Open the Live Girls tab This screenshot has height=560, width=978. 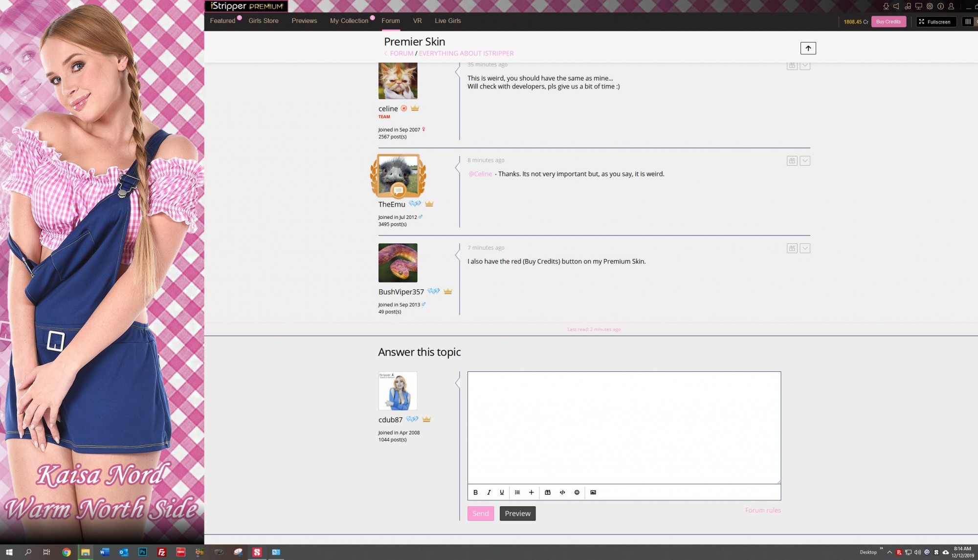(448, 21)
